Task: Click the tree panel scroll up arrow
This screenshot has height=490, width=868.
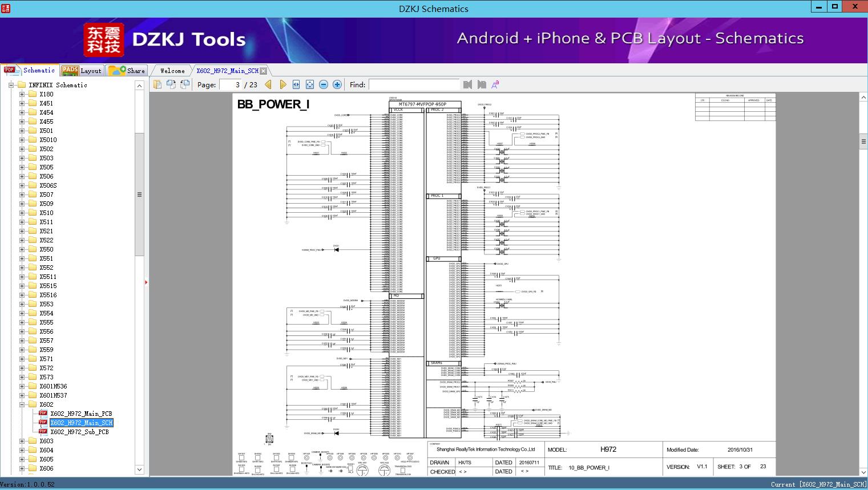Action: click(x=139, y=86)
